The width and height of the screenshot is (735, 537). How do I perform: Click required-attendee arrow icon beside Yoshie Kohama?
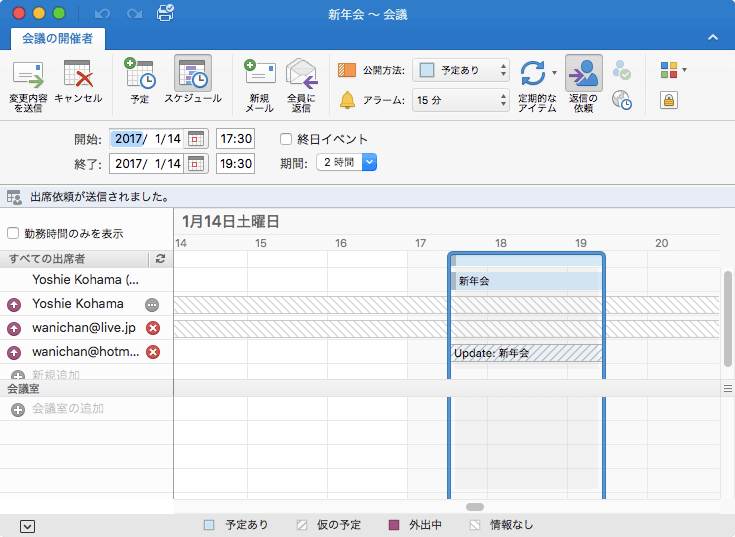[x=14, y=305]
